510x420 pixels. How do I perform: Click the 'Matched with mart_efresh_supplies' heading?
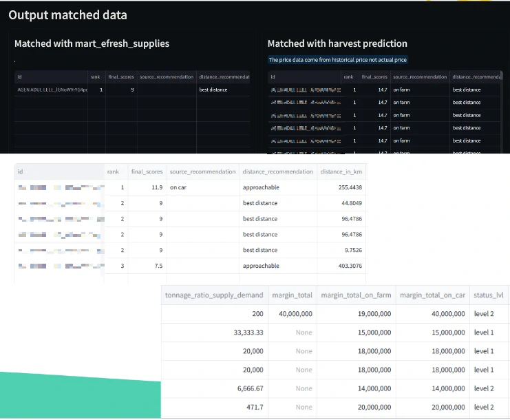92,43
